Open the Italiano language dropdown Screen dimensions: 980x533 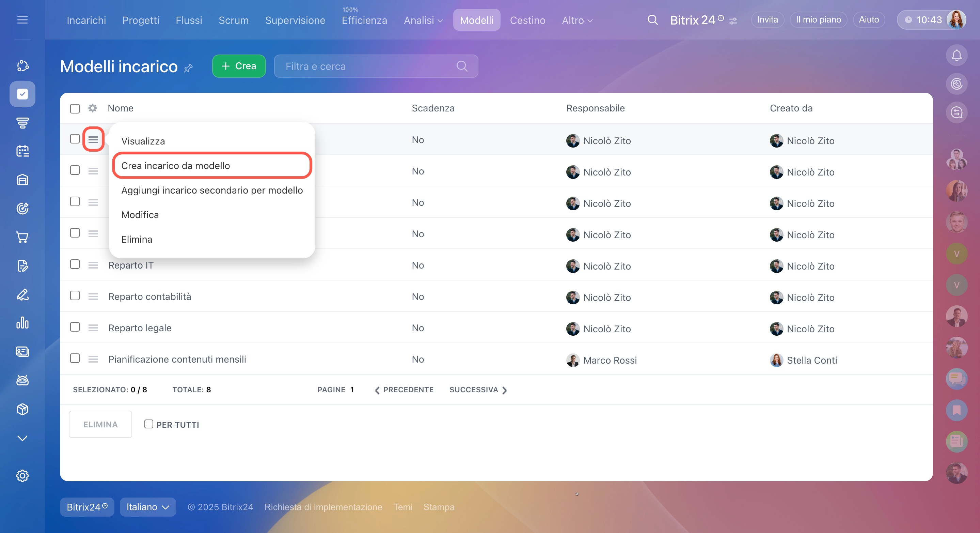point(147,507)
